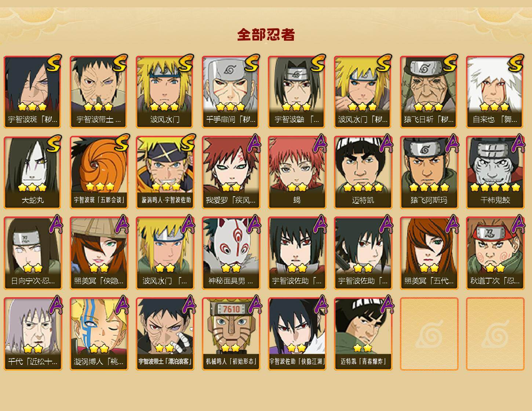
Task: Select the 迈特凯 four-star card
Action: (363, 172)
